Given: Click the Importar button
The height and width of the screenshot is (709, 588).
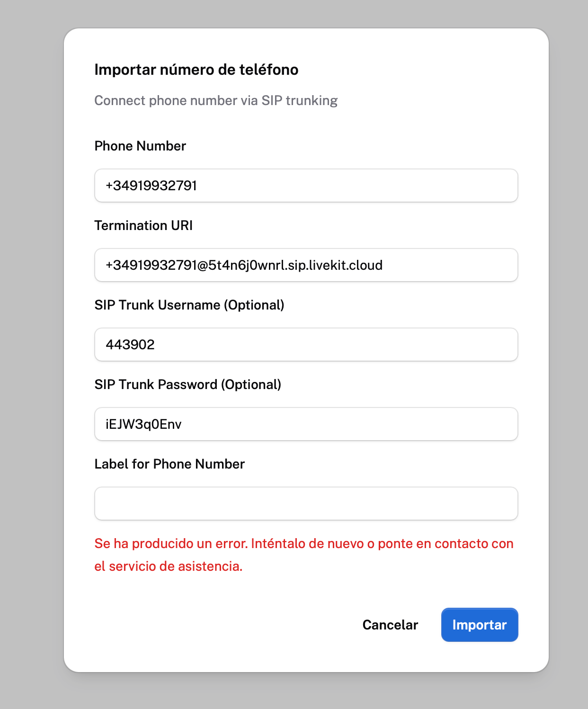Looking at the screenshot, I should [480, 625].
